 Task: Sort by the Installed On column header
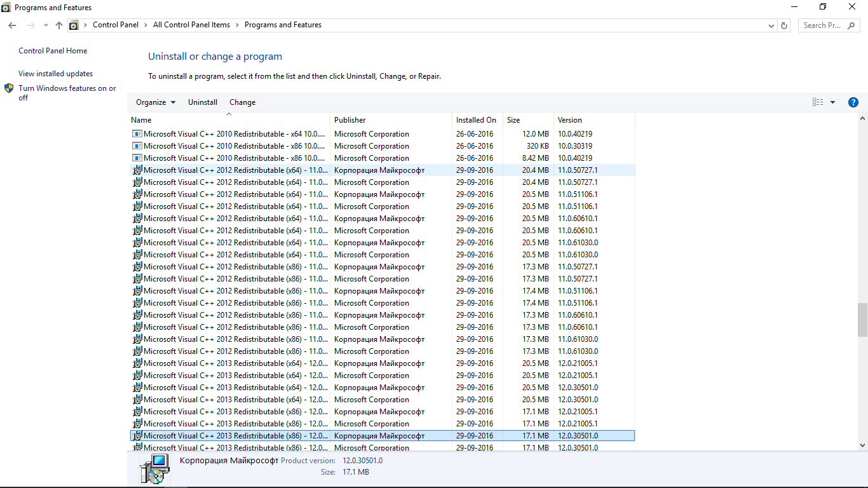478,120
